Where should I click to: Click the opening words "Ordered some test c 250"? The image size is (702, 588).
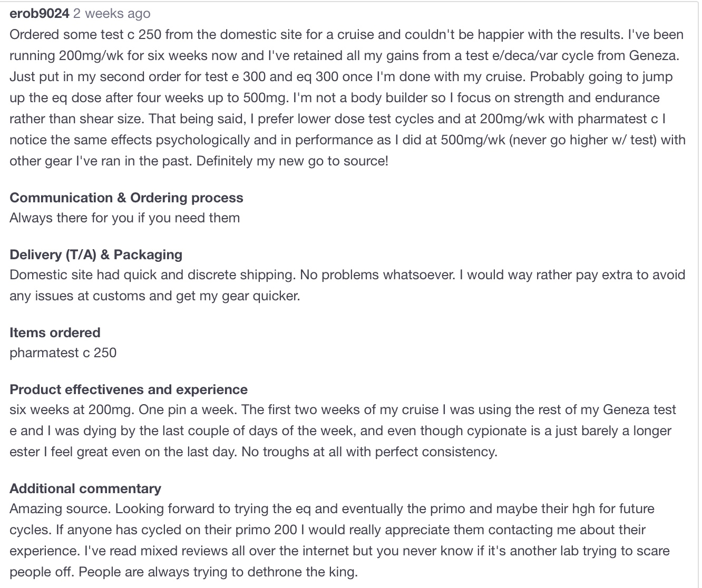click(86, 34)
